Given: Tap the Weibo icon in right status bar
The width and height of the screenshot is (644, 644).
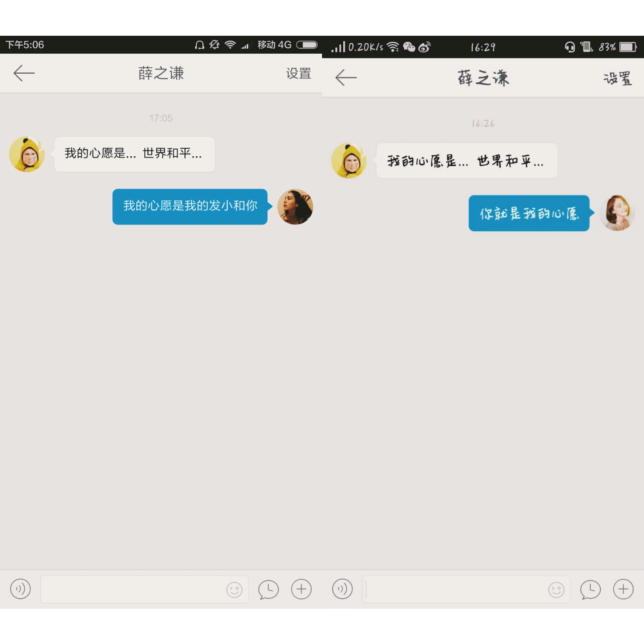Looking at the screenshot, I should (x=424, y=47).
